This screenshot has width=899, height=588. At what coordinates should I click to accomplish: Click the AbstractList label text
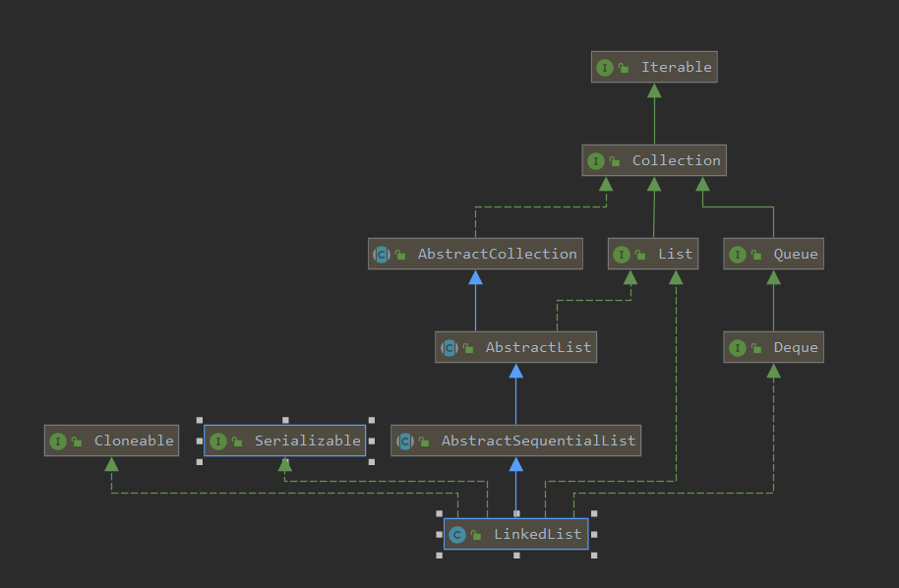pos(538,347)
